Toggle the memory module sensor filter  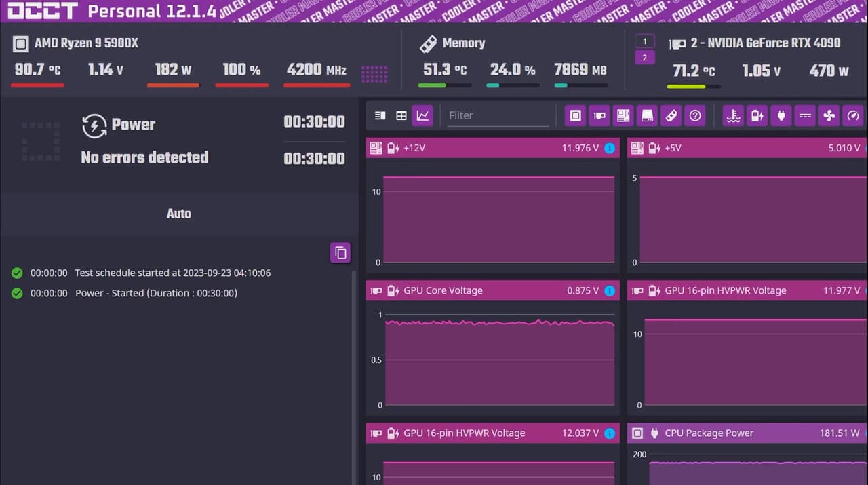(671, 115)
